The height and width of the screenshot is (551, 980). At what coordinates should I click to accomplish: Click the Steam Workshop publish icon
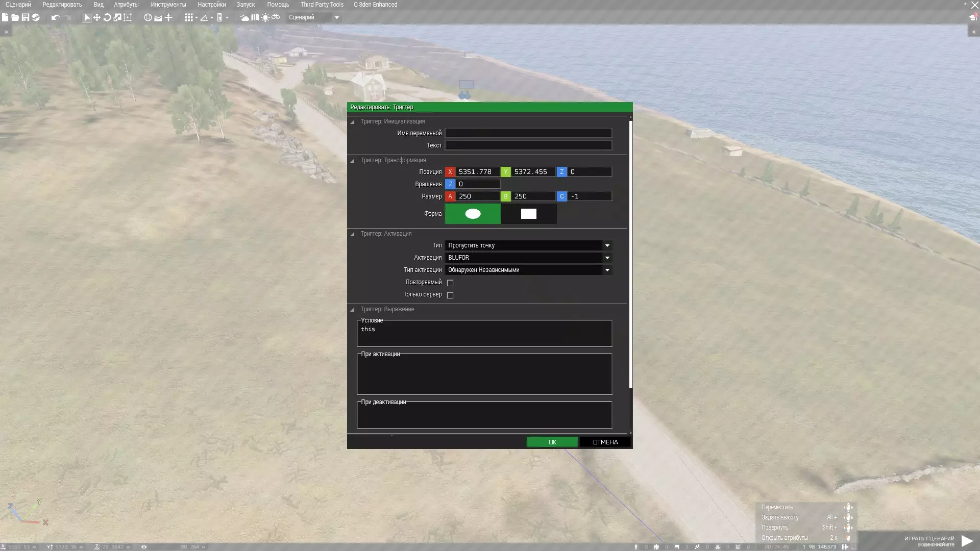pos(36,17)
